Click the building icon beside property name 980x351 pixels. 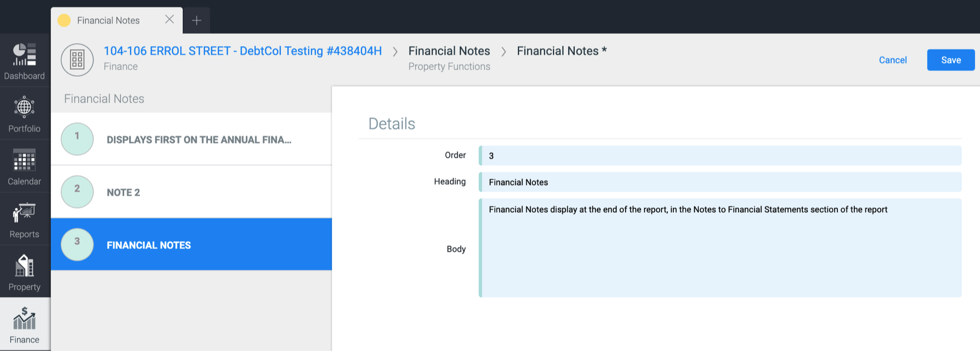77,60
